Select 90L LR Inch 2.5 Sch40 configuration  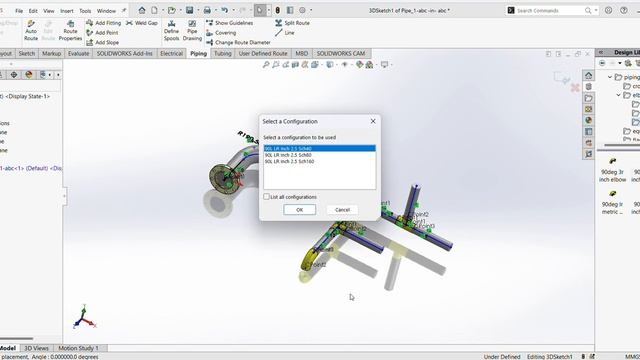click(320, 149)
